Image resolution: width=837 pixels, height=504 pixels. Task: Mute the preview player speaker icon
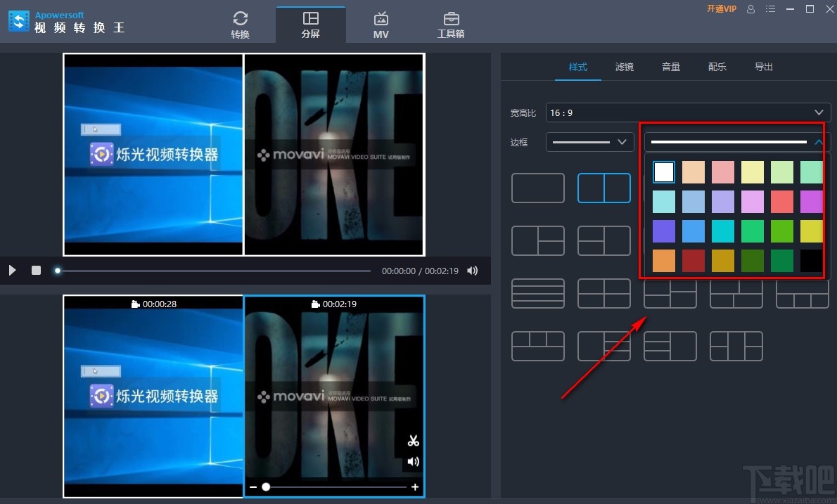(x=473, y=271)
